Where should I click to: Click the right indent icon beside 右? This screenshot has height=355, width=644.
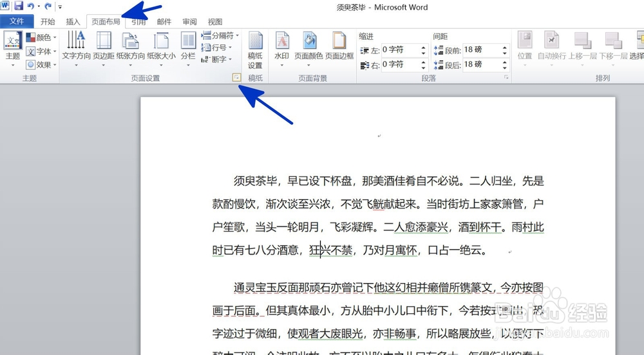coord(365,65)
